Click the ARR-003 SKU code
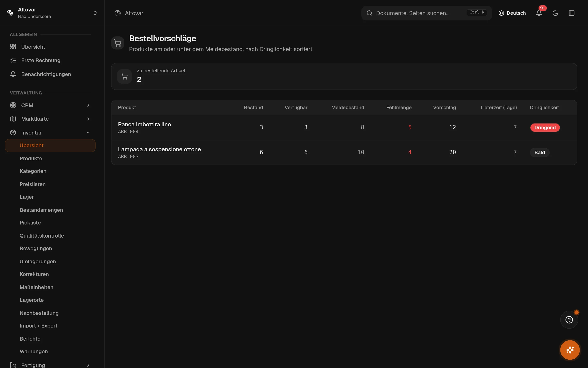Viewport: 588px width, 368px height. click(x=128, y=157)
